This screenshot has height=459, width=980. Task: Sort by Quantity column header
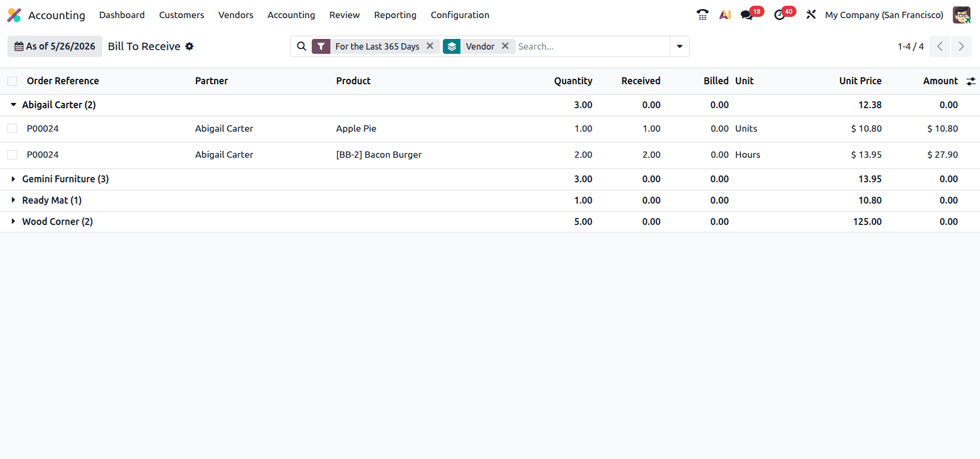tap(573, 81)
